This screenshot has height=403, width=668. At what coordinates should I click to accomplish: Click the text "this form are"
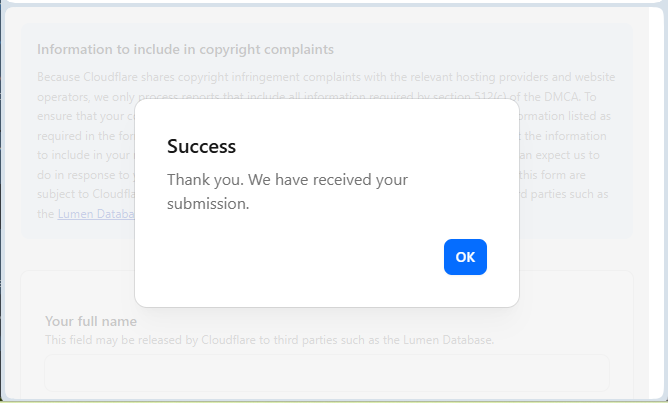coord(553,175)
